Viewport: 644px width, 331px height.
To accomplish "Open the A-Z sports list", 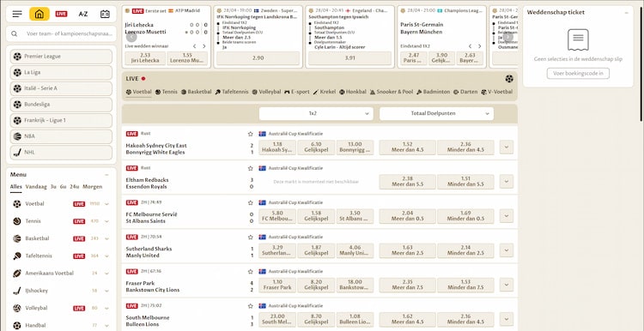I will (x=83, y=14).
